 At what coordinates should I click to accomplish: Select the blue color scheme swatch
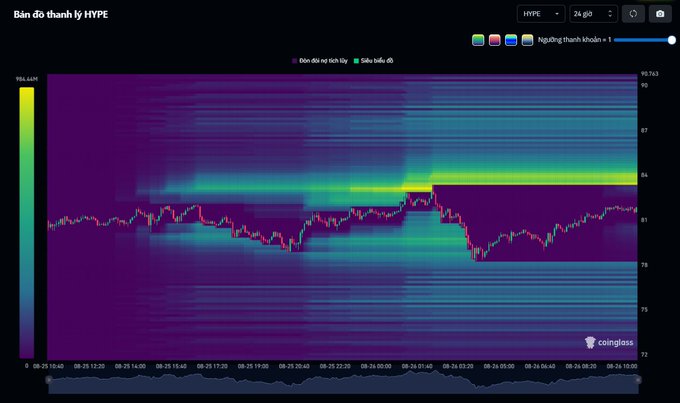coord(511,40)
